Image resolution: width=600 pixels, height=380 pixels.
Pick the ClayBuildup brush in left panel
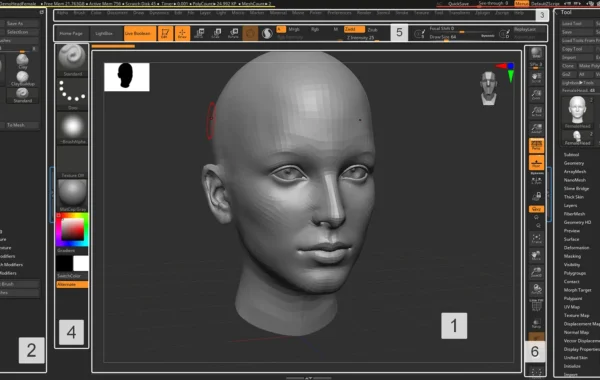point(23,78)
